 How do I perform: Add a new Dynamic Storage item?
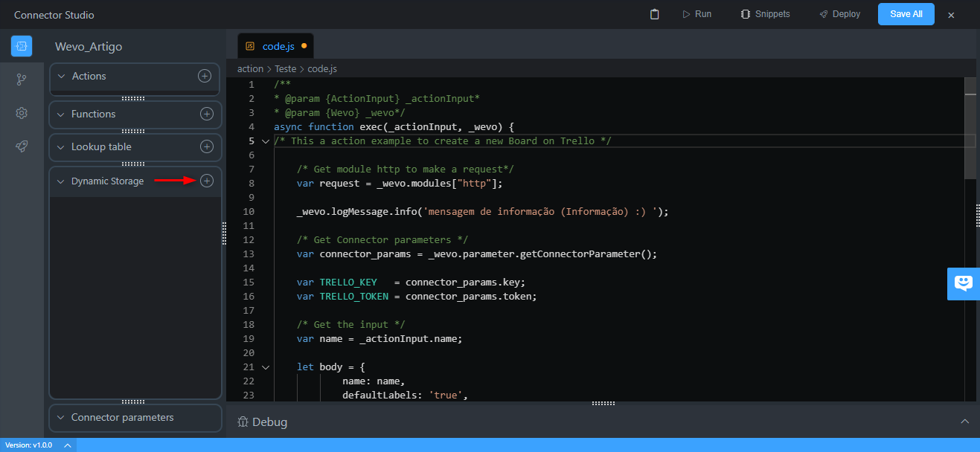[207, 181]
